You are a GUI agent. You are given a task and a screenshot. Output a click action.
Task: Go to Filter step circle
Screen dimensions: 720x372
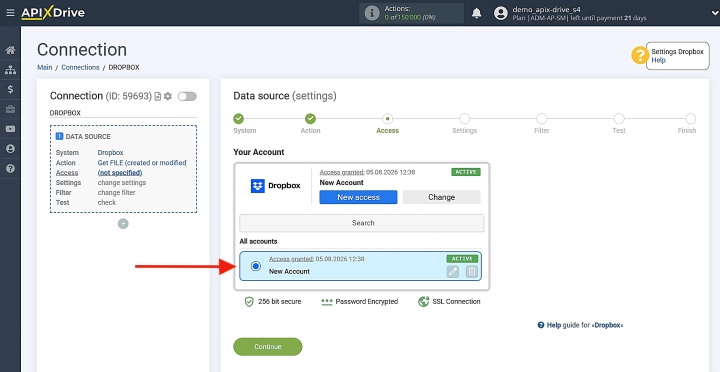coord(542,119)
